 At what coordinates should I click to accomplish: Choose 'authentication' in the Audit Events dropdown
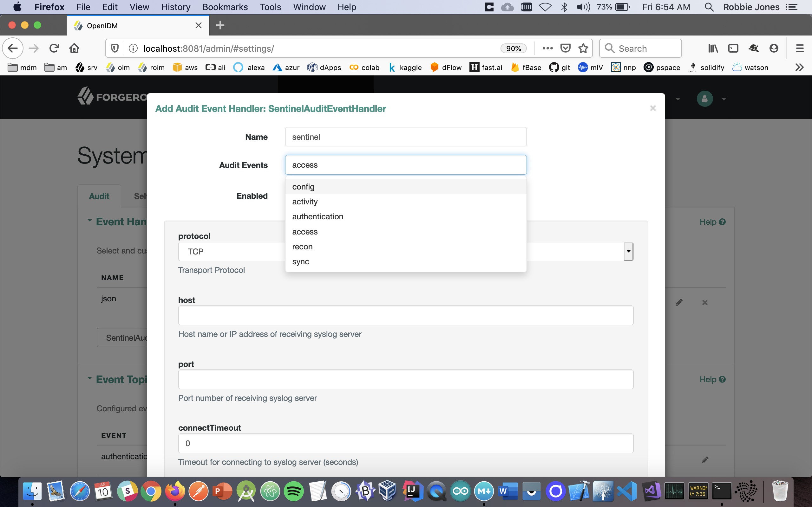(318, 217)
